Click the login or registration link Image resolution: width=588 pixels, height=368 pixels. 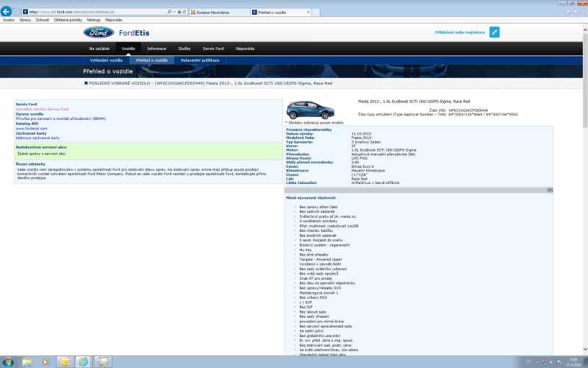460,32
